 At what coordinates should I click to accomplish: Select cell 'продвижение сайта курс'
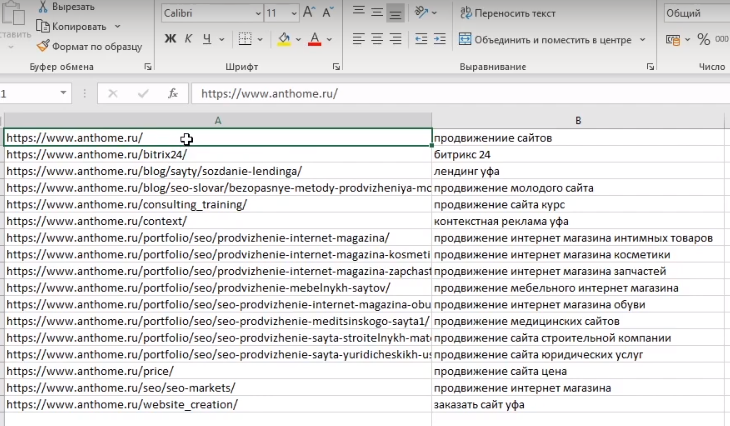(578, 204)
